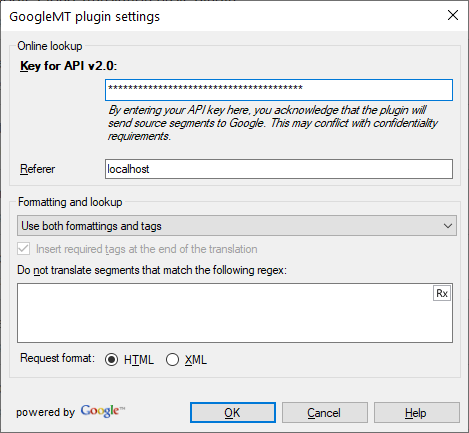Close the GoogleMT plugin settings dialog

coord(453,15)
